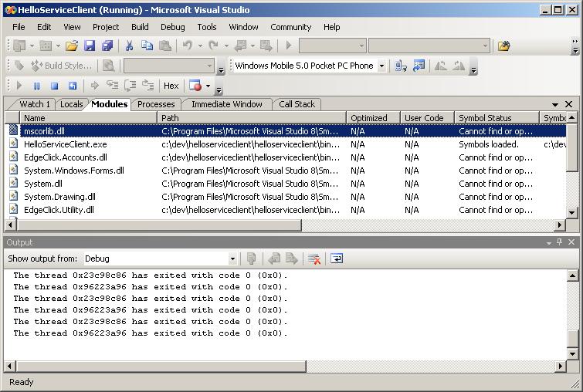This screenshot has height=392, width=583.
Task: Cut selection with the scissors icon
Action: tap(129, 46)
